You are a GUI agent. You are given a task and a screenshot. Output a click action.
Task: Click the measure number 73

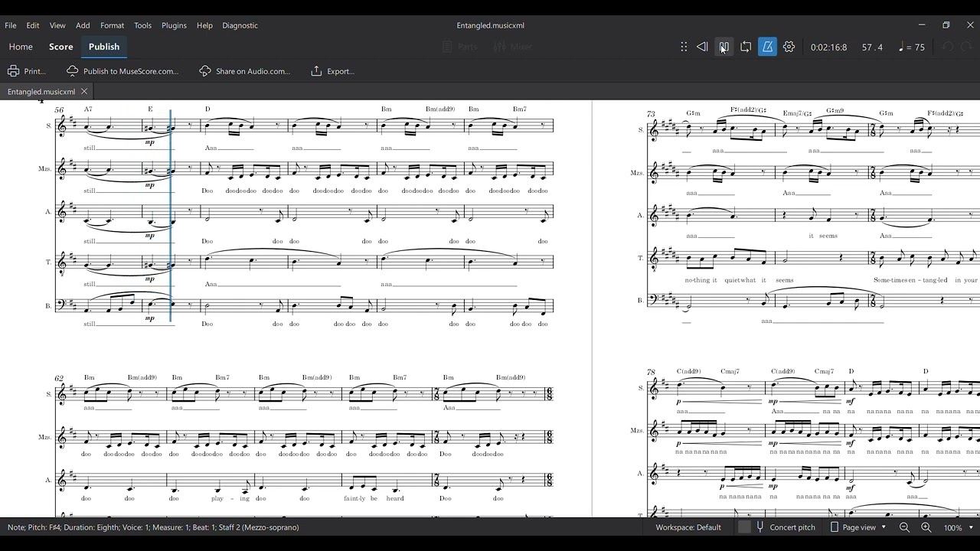[651, 114]
